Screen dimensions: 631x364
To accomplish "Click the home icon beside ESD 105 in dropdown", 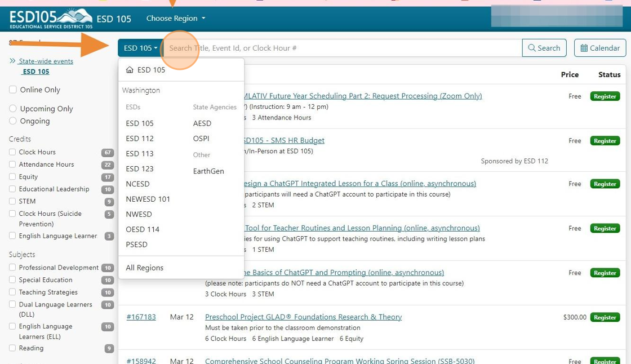I will click(x=130, y=70).
